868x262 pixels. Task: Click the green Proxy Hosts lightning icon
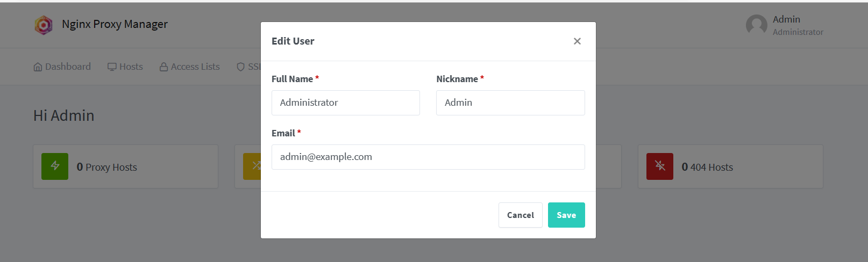click(55, 166)
